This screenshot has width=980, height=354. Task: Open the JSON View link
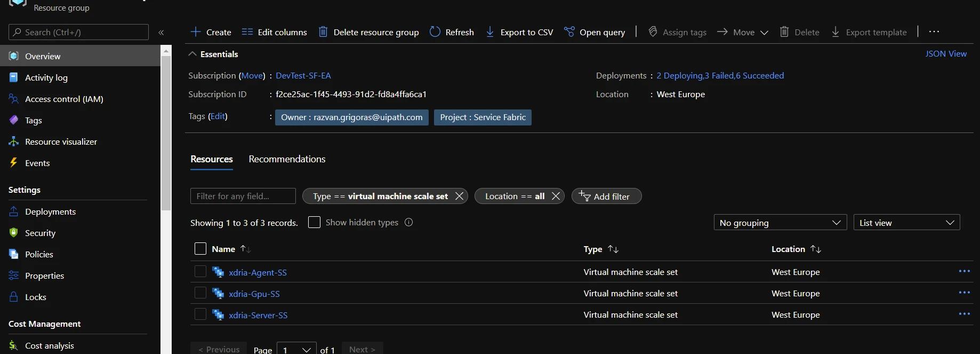[x=946, y=53]
